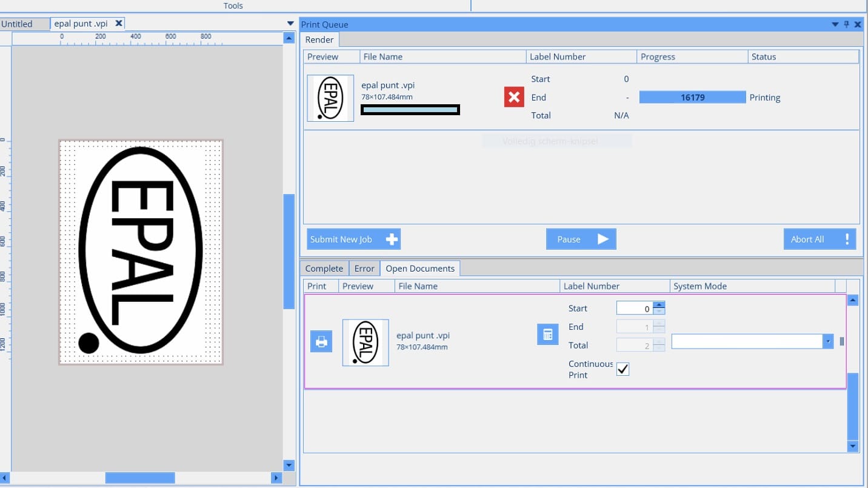
Task: Click the File Name column header in Render
Action: 442,56
